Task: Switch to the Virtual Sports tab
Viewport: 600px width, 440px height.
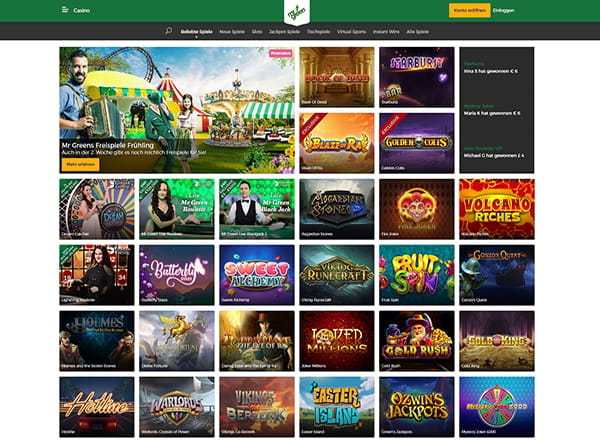Action: (351, 32)
